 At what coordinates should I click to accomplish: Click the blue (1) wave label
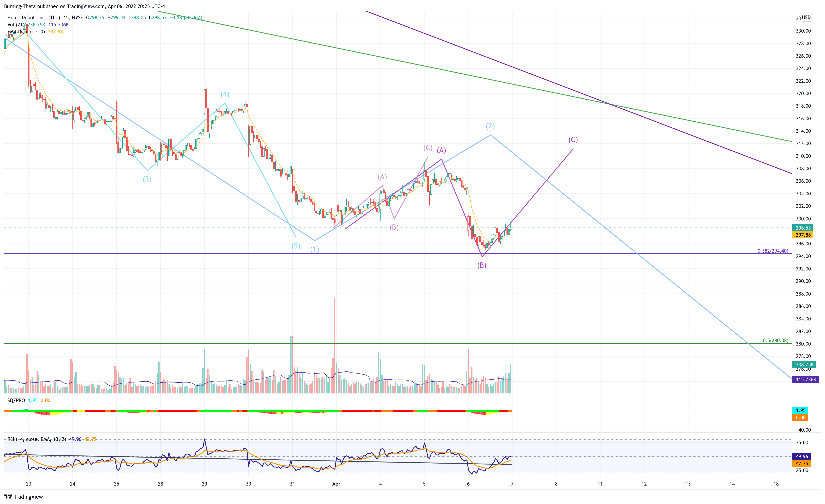[314, 249]
